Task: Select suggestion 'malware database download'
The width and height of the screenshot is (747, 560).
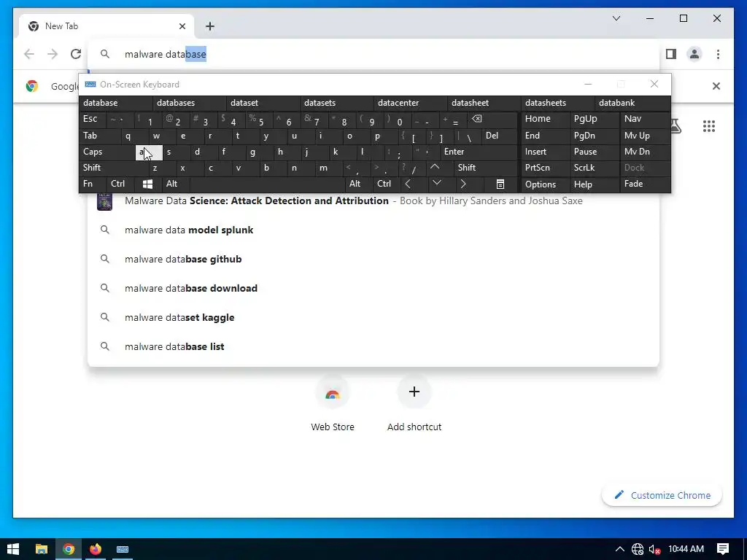Action: tap(373, 288)
